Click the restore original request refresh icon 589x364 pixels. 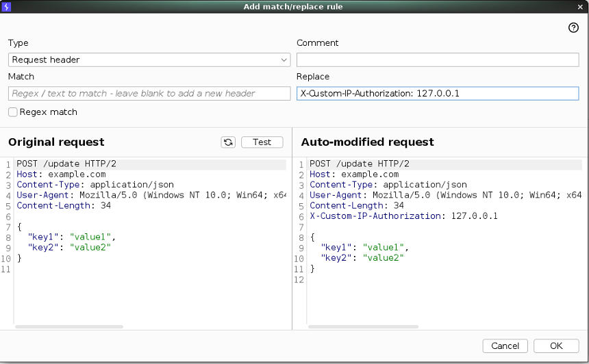pos(228,142)
